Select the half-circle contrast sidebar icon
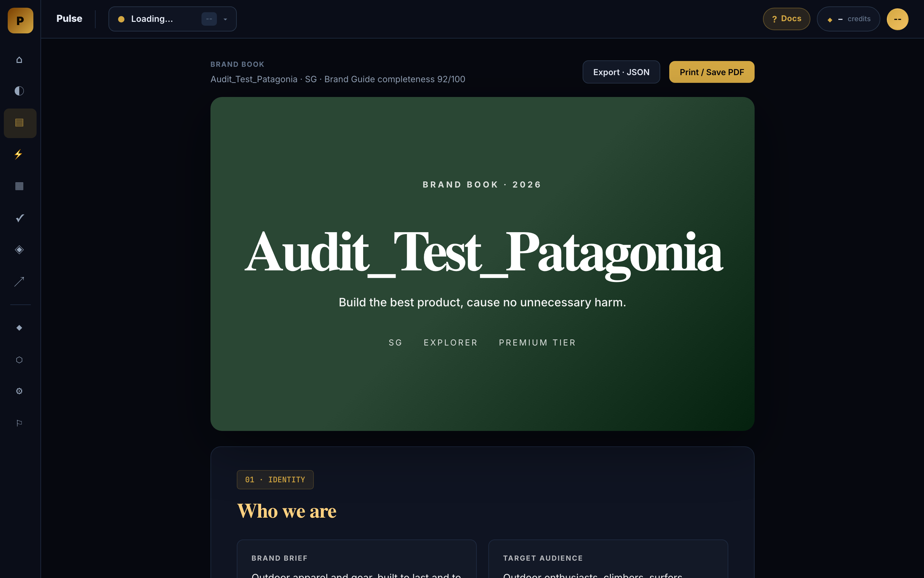Image resolution: width=924 pixels, height=578 pixels. [20, 91]
